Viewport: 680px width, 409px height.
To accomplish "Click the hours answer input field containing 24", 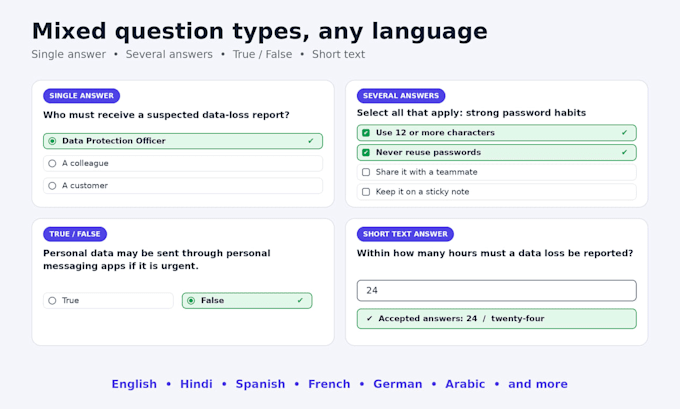I will (x=497, y=291).
